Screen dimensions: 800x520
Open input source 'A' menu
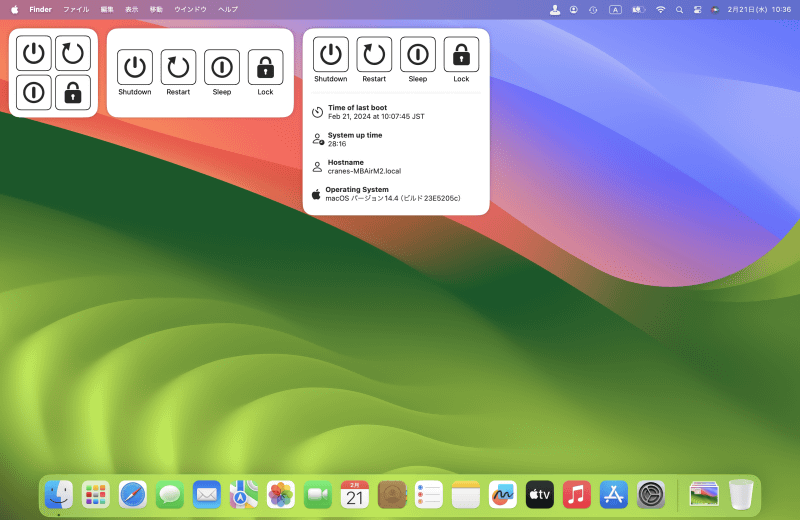coord(615,10)
